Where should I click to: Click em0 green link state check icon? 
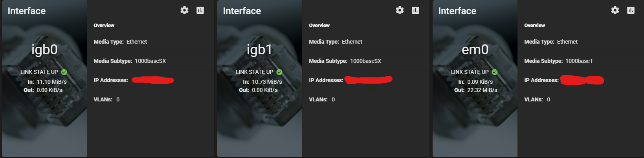pos(495,72)
